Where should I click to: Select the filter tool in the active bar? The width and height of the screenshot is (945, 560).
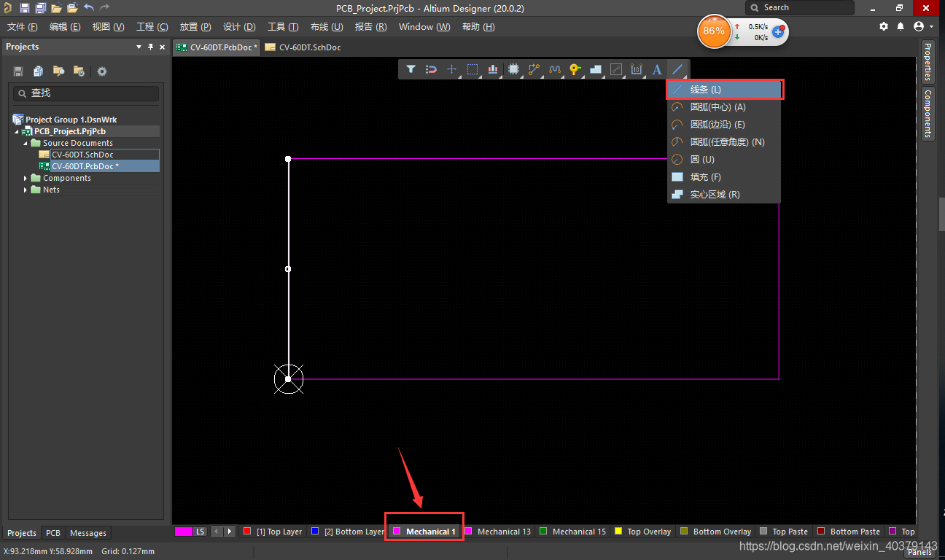pos(411,69)
